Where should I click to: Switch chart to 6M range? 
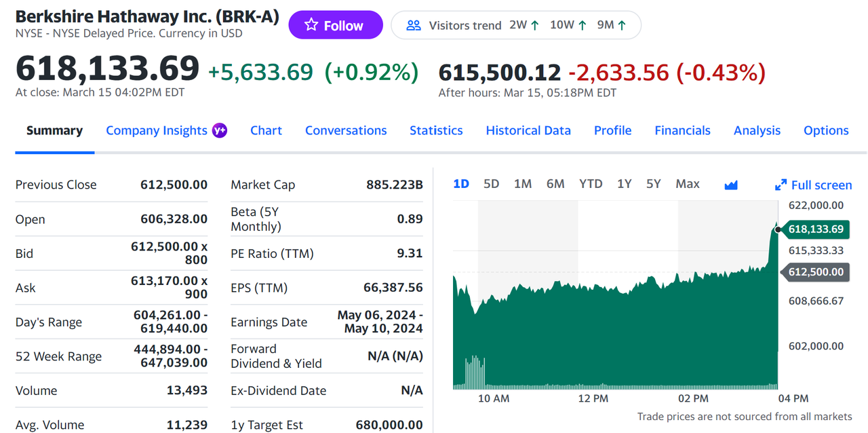pos(555,184)
